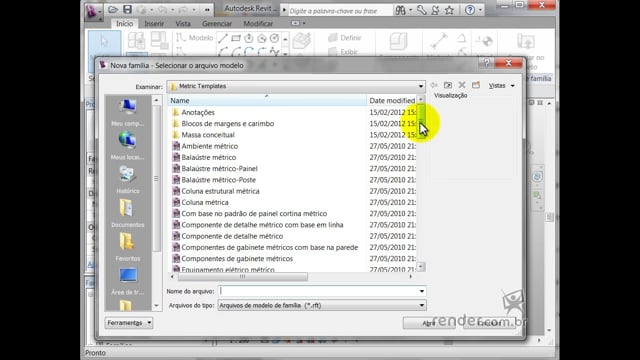The width and height of the screenshot is (640, 360).
Task: Open the Vistas view menu
Action: 502,85
